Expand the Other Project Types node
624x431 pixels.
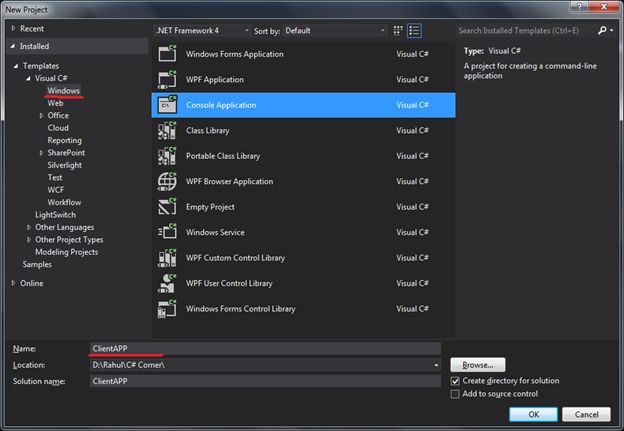29,240
